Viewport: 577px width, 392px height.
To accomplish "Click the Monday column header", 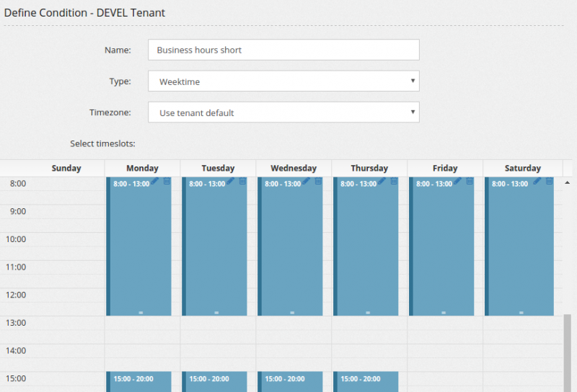I will pos(142,168).
